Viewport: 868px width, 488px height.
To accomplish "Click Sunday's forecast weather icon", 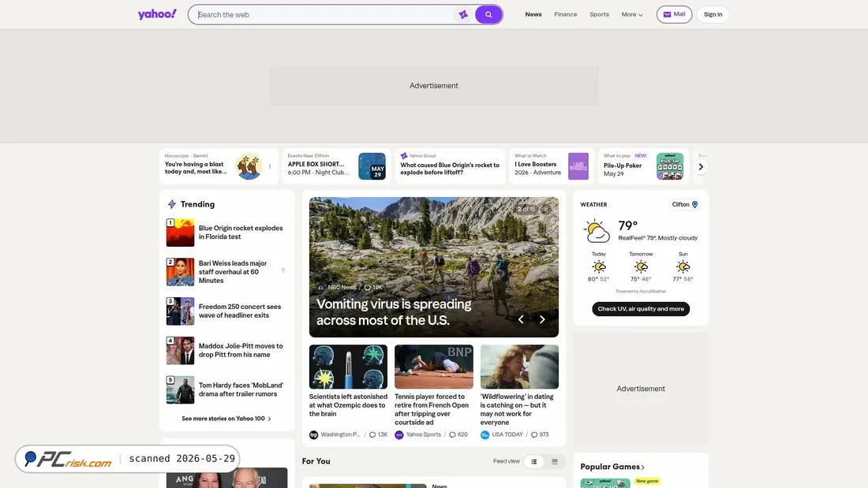I will click(683, 266).
